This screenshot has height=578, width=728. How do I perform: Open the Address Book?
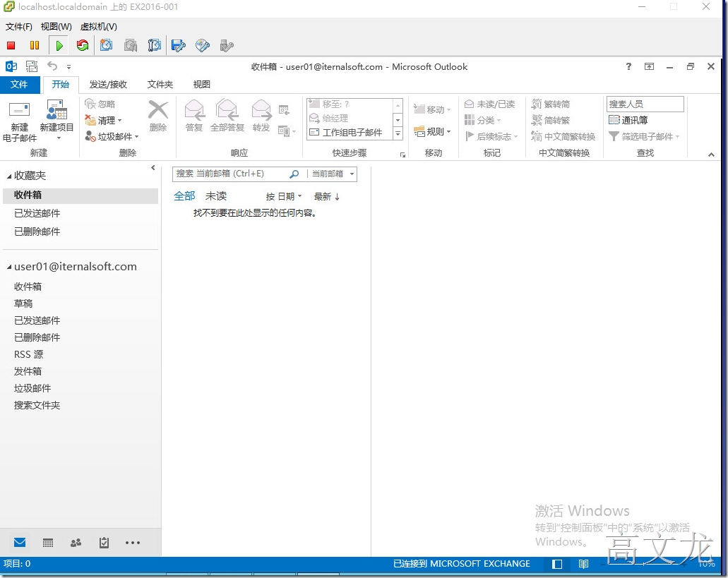pyautogui.click(x=628, y=120)
